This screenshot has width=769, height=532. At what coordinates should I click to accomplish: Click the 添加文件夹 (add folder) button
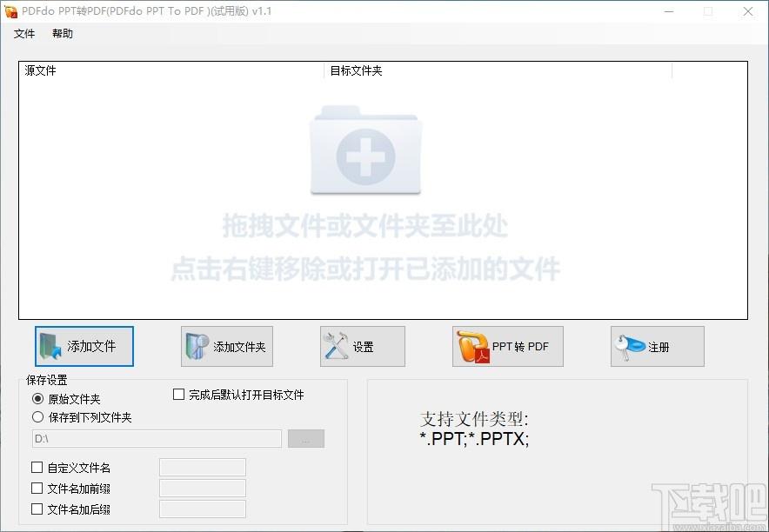click(x=226, y=346)
